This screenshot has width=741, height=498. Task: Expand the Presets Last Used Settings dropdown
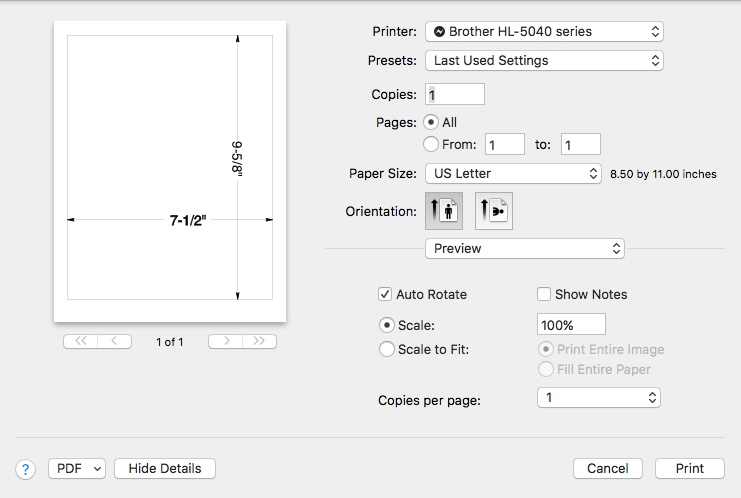544,60
